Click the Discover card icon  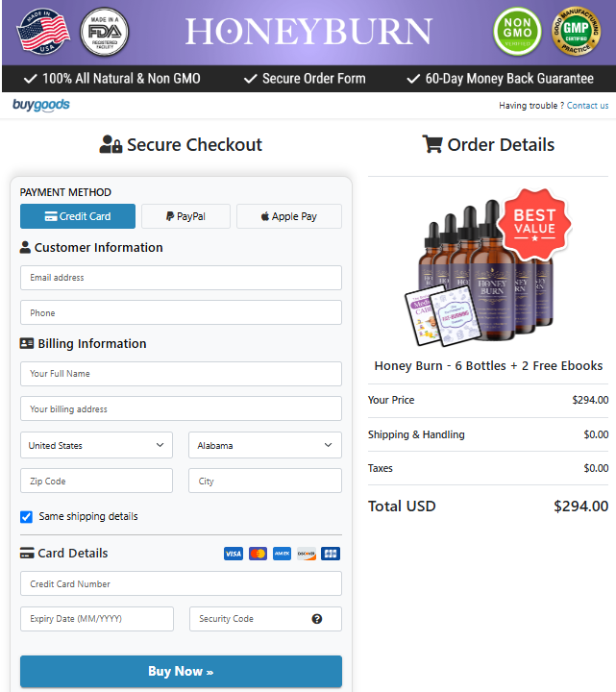307,554
